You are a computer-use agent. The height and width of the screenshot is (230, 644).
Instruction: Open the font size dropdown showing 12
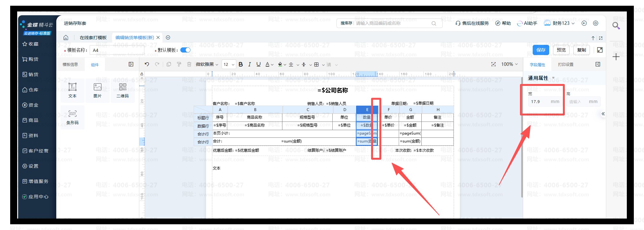point(229,65)
